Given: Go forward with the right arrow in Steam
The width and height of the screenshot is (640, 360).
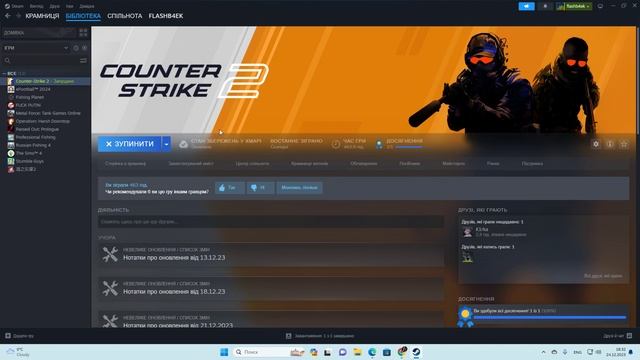Looking at the screenshot, I should pos(18,16).
